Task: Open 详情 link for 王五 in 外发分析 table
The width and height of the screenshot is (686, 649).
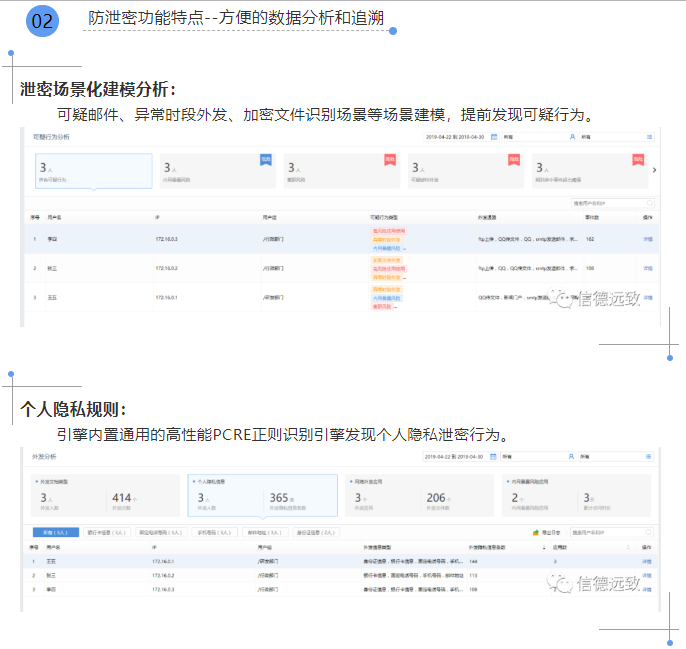Action: [647, 562]
